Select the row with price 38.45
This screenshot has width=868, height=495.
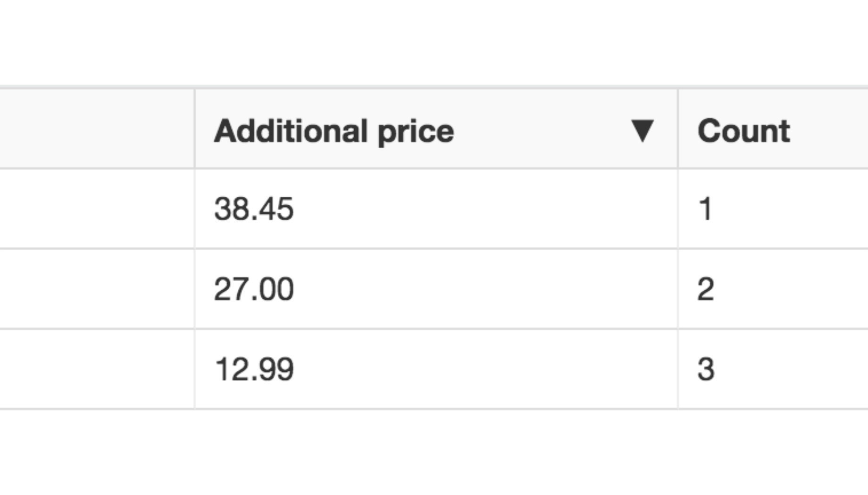[x=425, y=207]
